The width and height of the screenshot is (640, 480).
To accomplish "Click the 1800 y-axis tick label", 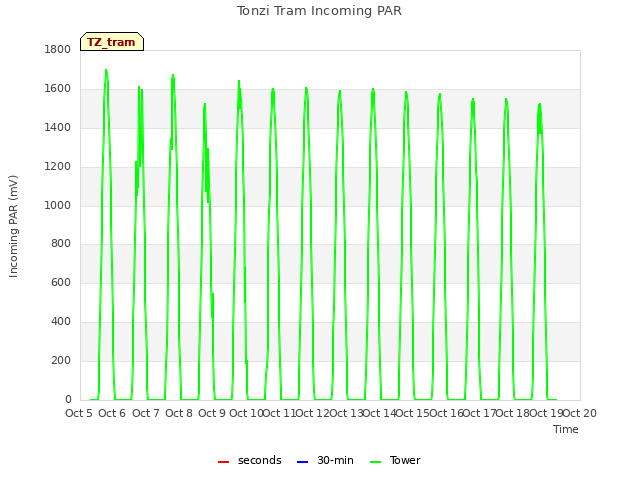I will click(x=58, y=49).
